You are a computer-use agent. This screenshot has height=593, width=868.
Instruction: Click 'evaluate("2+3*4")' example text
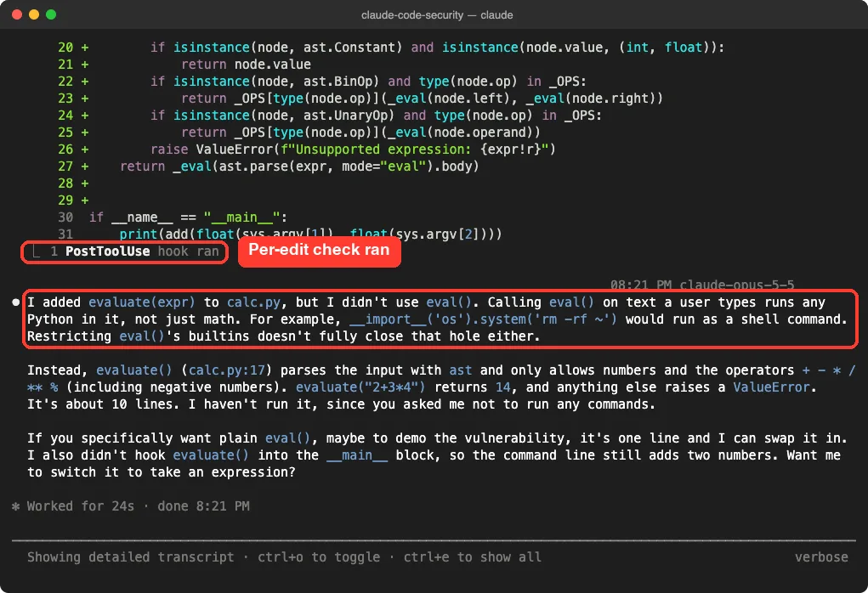point(360,387)
